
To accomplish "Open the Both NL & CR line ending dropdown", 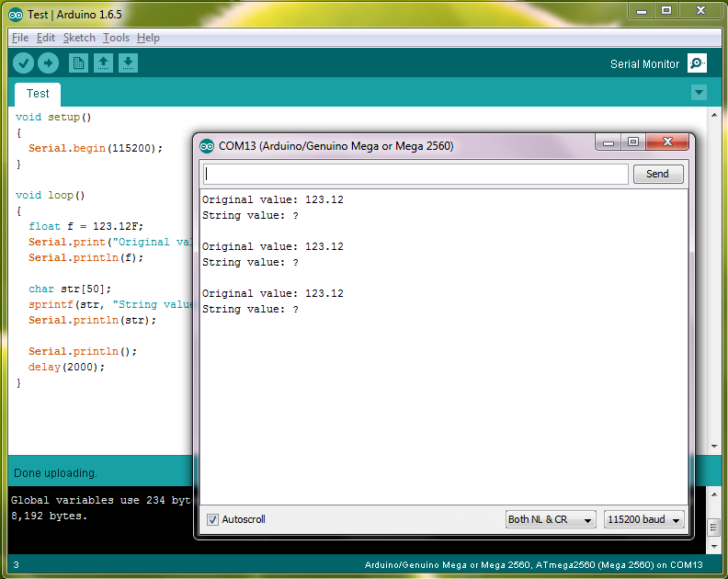I will coord(551,519).
